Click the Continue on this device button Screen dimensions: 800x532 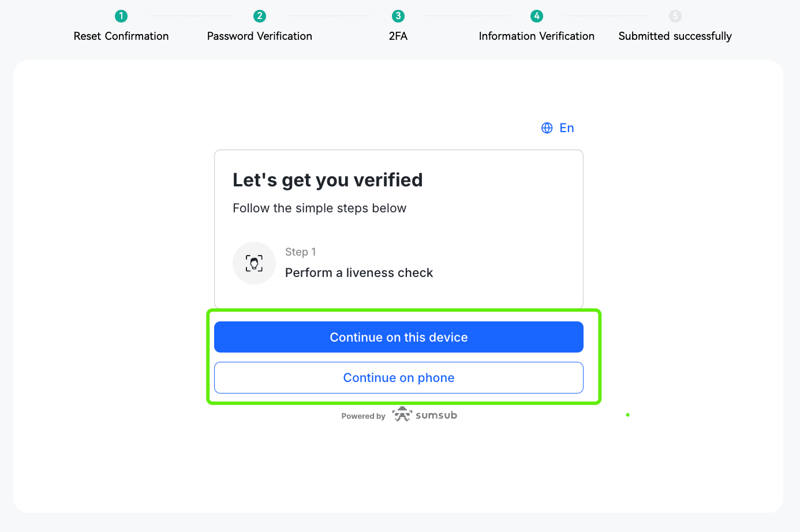click(398, 337)
